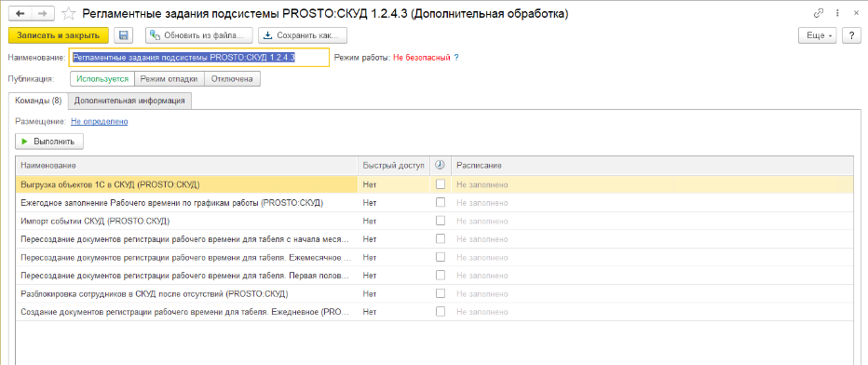
Task: Add this form to favorites with the star
Action: (68, 13)
